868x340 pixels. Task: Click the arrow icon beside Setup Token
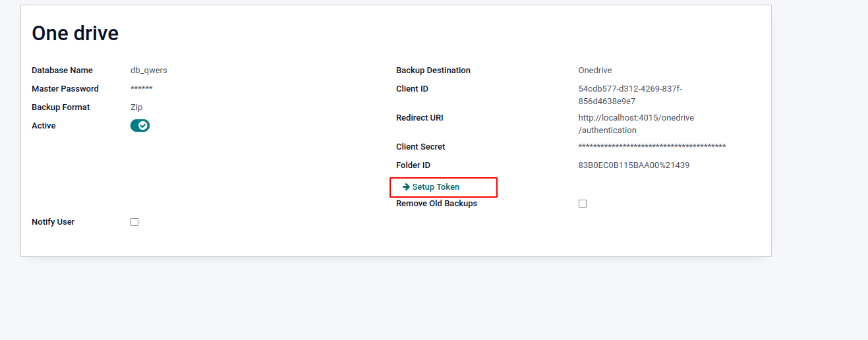point(406,187)
